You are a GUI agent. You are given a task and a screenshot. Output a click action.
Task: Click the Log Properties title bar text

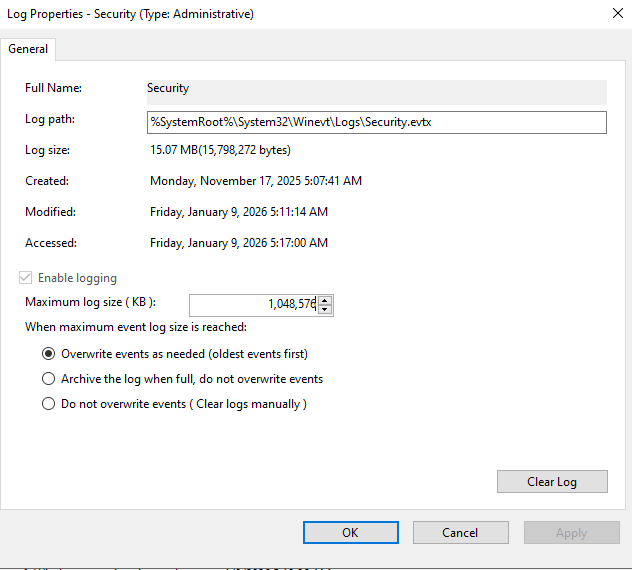click(130, 14)
